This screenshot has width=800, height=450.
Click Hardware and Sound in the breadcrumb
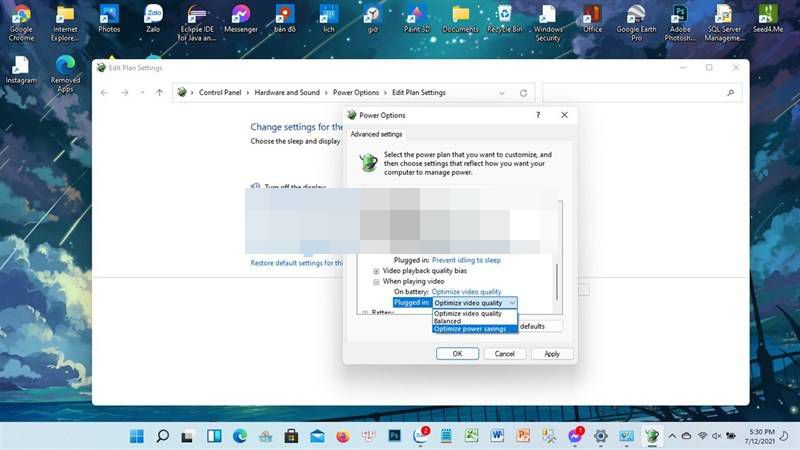[x=287, y=93]
